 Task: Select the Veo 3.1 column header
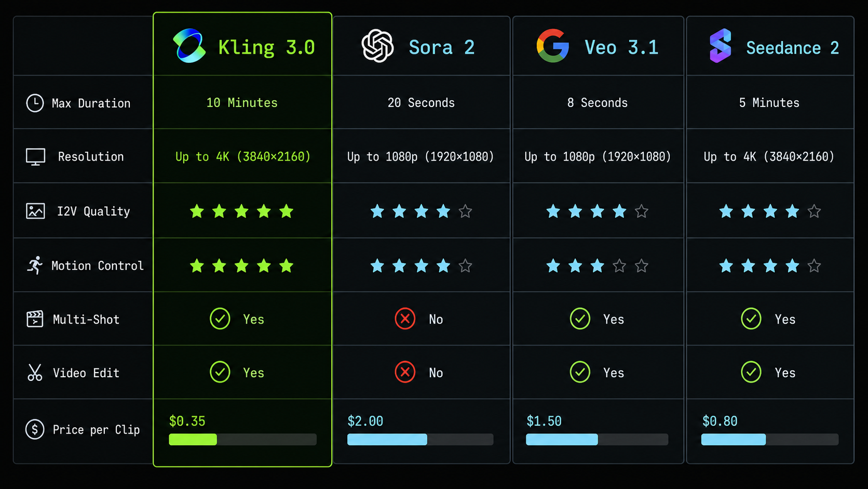click(x=598, y=46)
